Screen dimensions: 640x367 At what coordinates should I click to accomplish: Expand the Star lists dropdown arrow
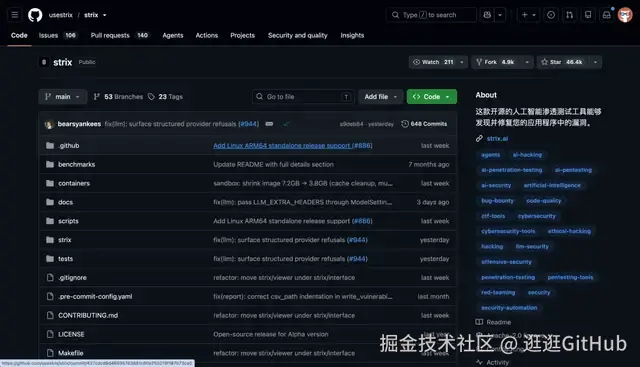pos(596,62)
